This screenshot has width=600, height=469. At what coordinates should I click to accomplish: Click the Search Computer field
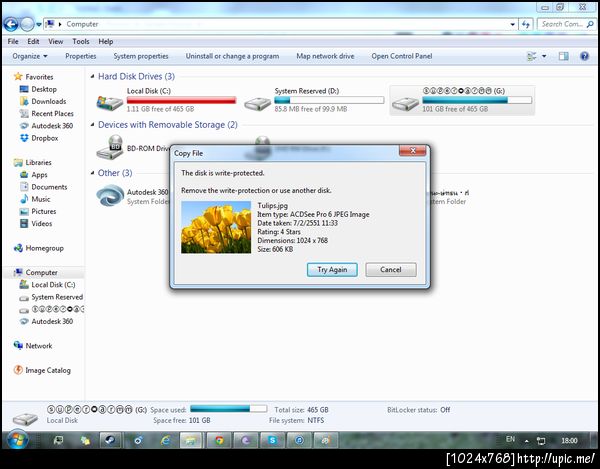[x=567, y=24]
